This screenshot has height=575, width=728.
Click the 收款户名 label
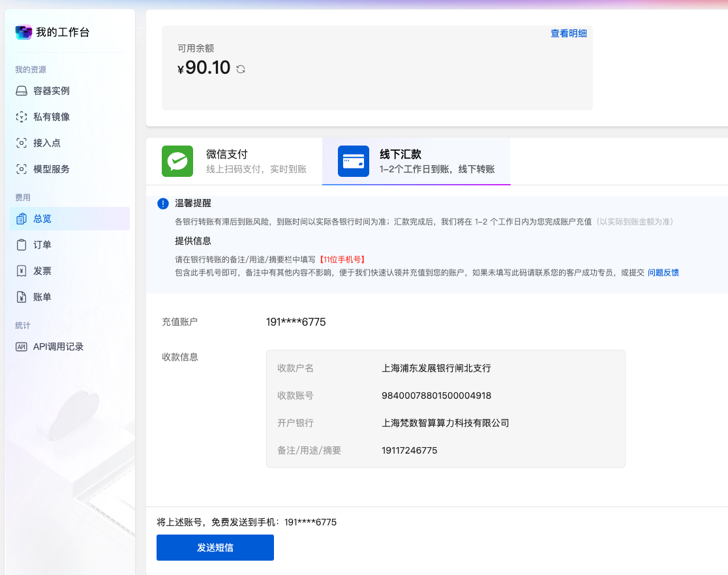pyautogui.click(x=296, y=368)
